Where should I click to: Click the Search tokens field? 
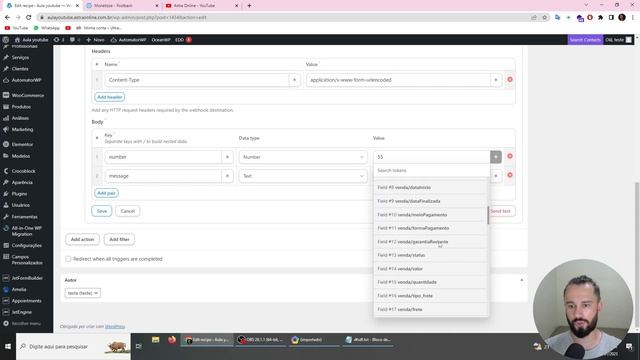[431, 170]
